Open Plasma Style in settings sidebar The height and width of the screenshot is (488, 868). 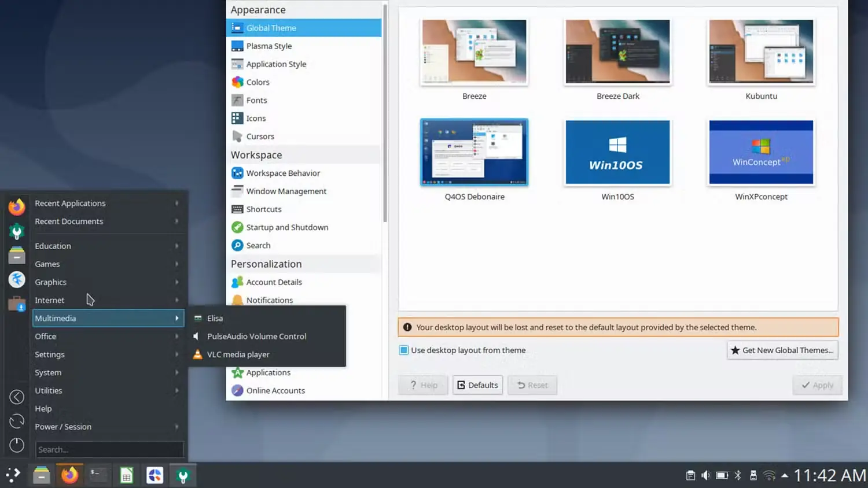point(304,46)
